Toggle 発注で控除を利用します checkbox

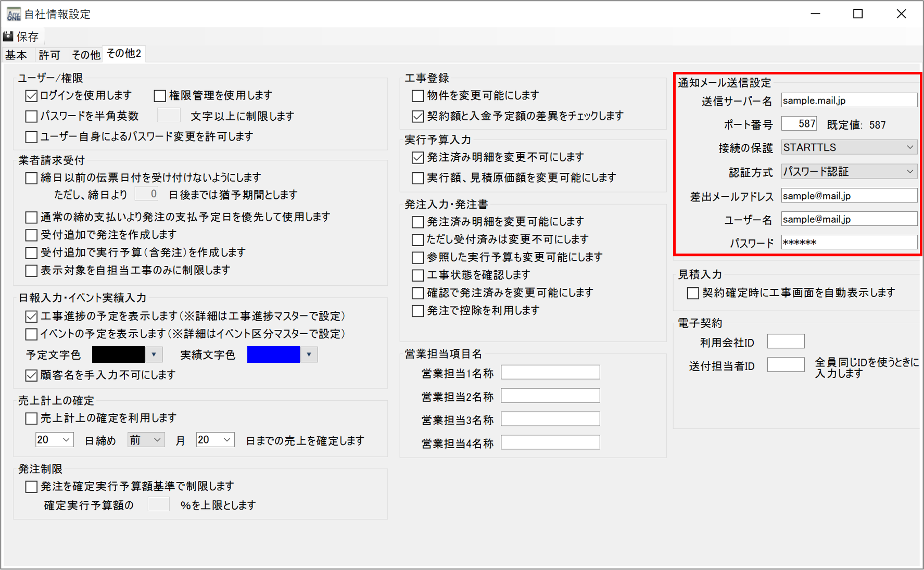coord(417,311)
